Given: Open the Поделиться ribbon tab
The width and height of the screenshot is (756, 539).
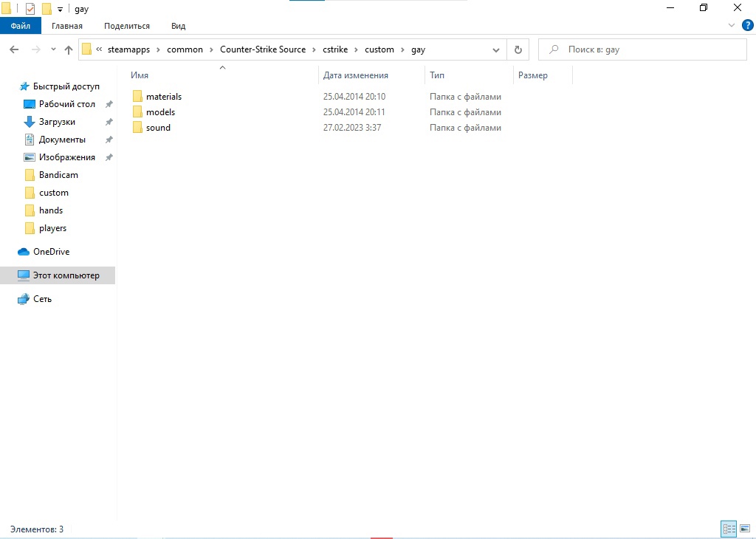Looking at the screenshot, I should pos(127,26).
